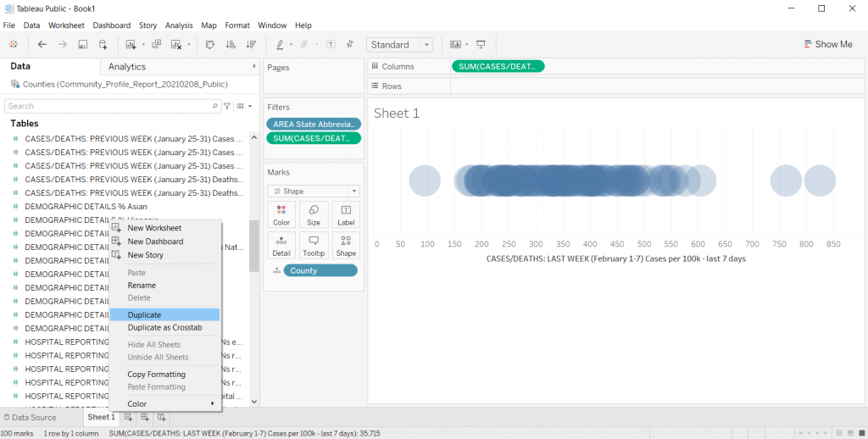Click the County pill on Marks card
Screen dimensions: 868x439
pos(320,270)
